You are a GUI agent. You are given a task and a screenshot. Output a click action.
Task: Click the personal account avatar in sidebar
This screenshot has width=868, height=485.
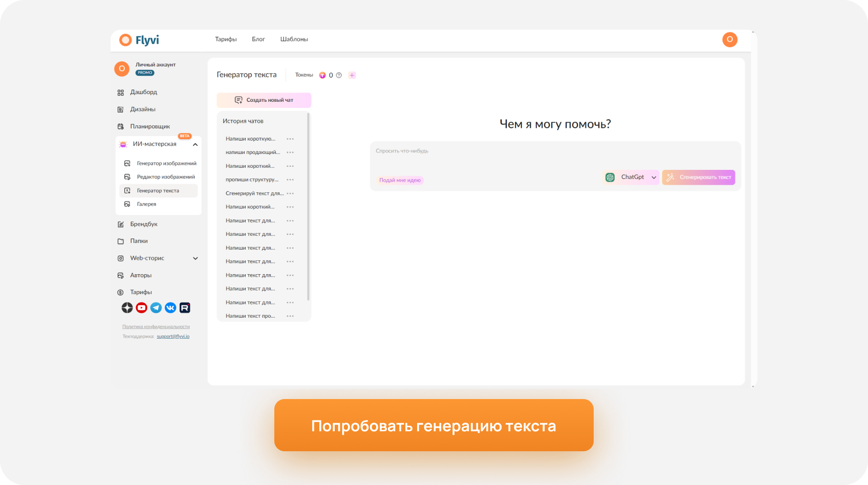pyautogui.click(x=122, y=69)
